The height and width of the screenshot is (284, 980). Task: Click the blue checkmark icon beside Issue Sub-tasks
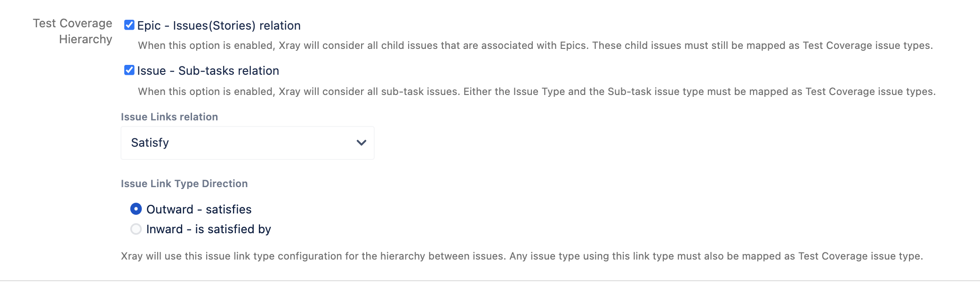pyautogui.click(x=129, y=70)
